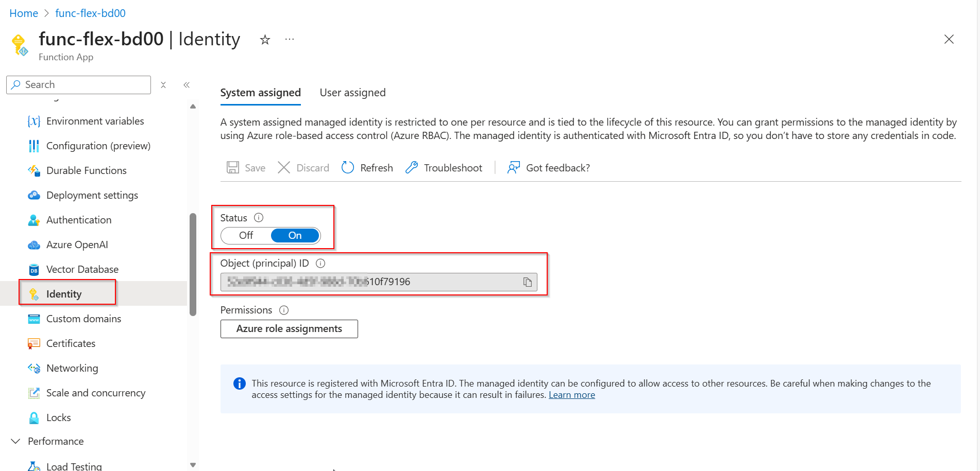
Task: Open Custom domains page
Action: (84, 319)
